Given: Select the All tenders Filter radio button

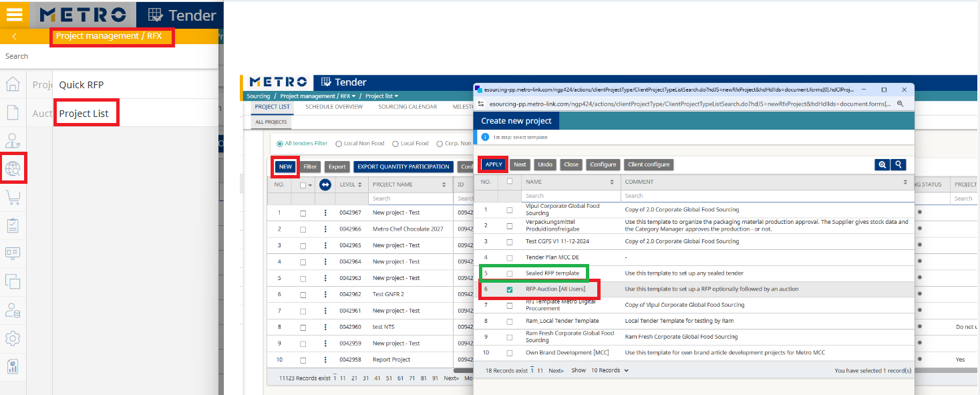Looking at the screenshot, I should click(x=280, y=143).
